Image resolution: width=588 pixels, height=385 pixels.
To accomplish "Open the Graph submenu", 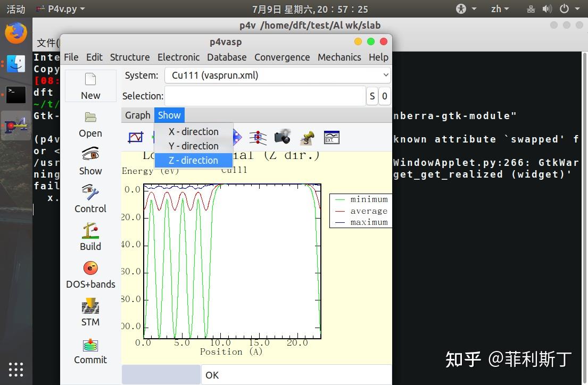I will tap(138, 115).
